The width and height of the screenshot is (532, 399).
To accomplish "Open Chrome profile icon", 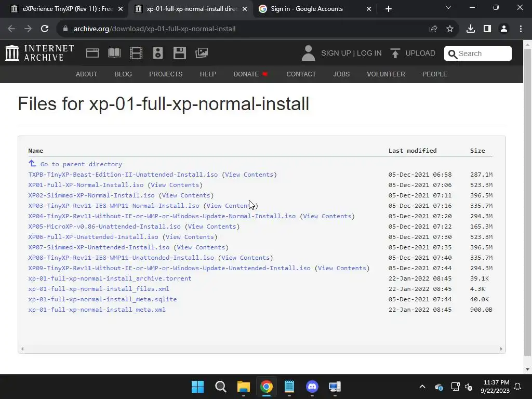I will coord(504,29).
